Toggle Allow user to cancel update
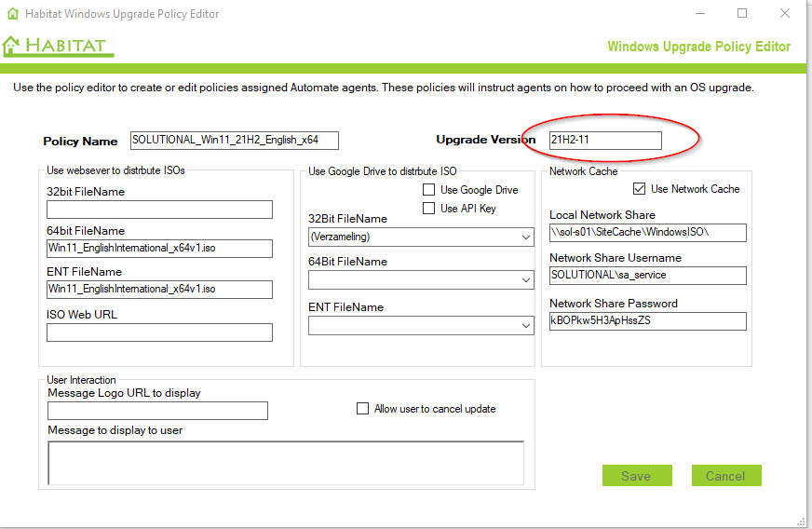Screen dimensions: 812x529 pyautogui.click(x=363, y=409)
